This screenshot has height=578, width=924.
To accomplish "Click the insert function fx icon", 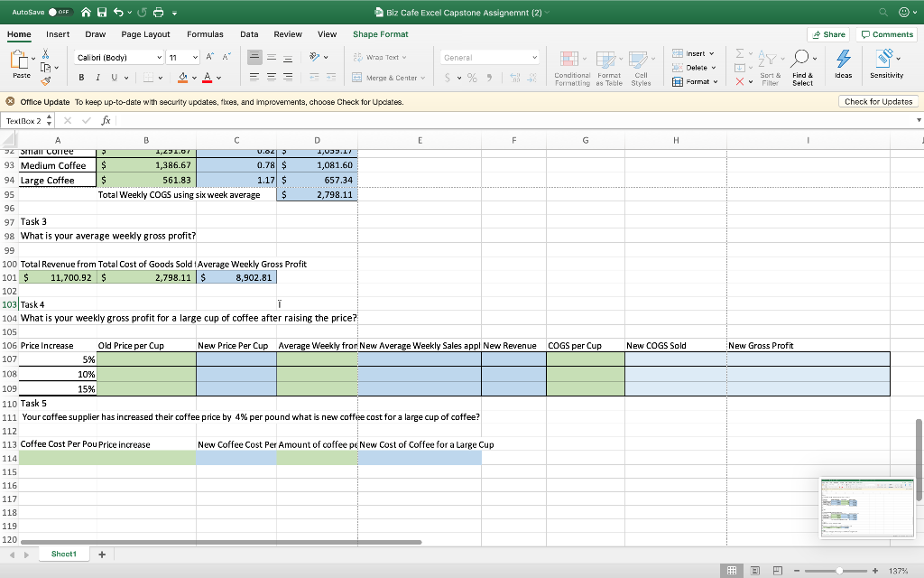I will [x=106, y=120].
